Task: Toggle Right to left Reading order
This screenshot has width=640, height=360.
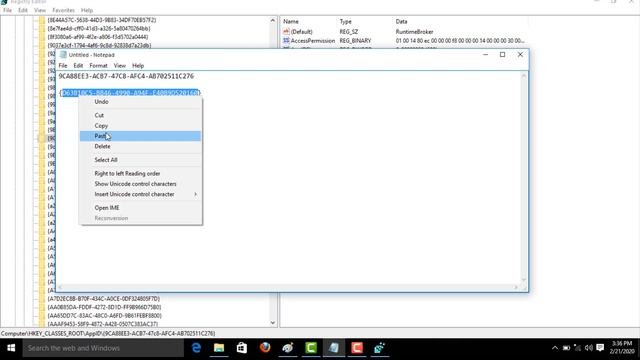Action: point(140,173)
